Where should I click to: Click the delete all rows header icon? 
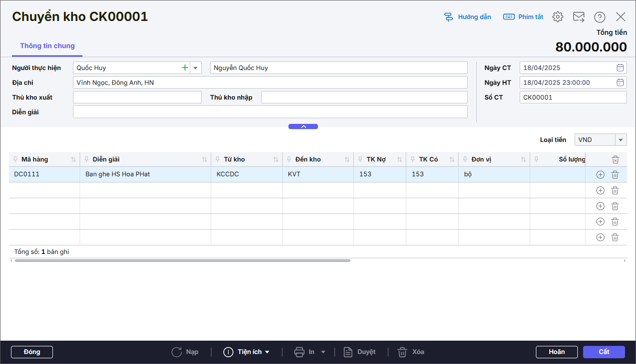click(615, 160)
